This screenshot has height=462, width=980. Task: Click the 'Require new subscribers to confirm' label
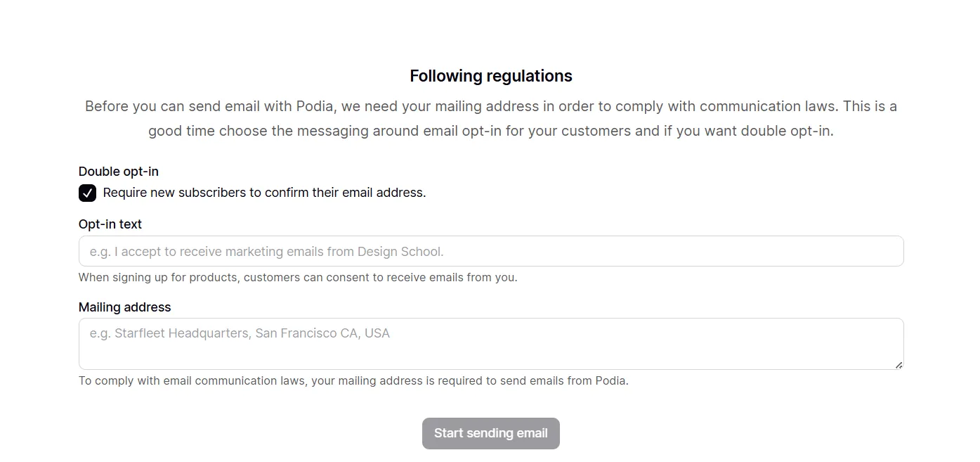[x=264, y=193]
